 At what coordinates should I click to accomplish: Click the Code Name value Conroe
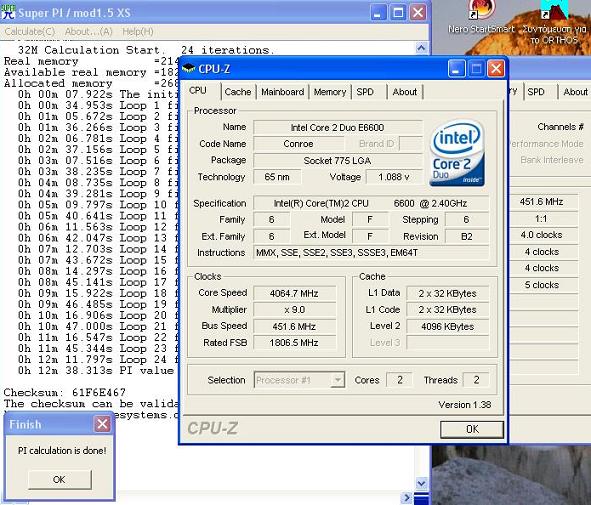pyautogui.click(x=299, y=144)
